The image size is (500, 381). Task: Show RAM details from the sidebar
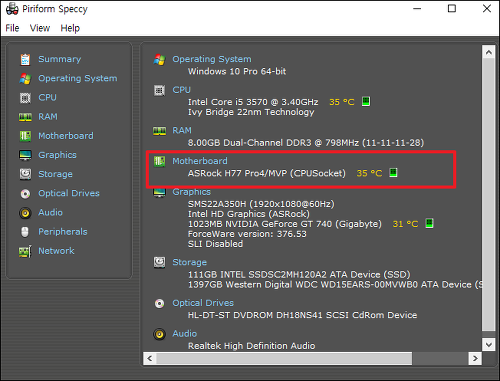[x=48, y=117]
